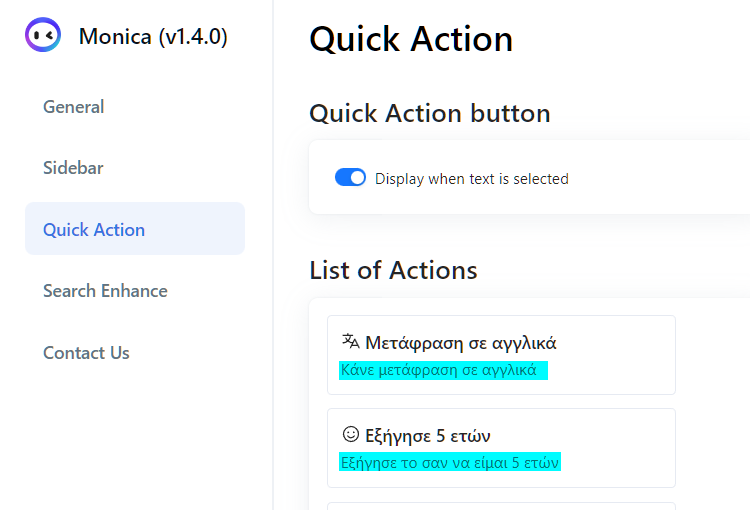Click the partially visible third action card
The image size is (750, 510).
click(501, 506)
